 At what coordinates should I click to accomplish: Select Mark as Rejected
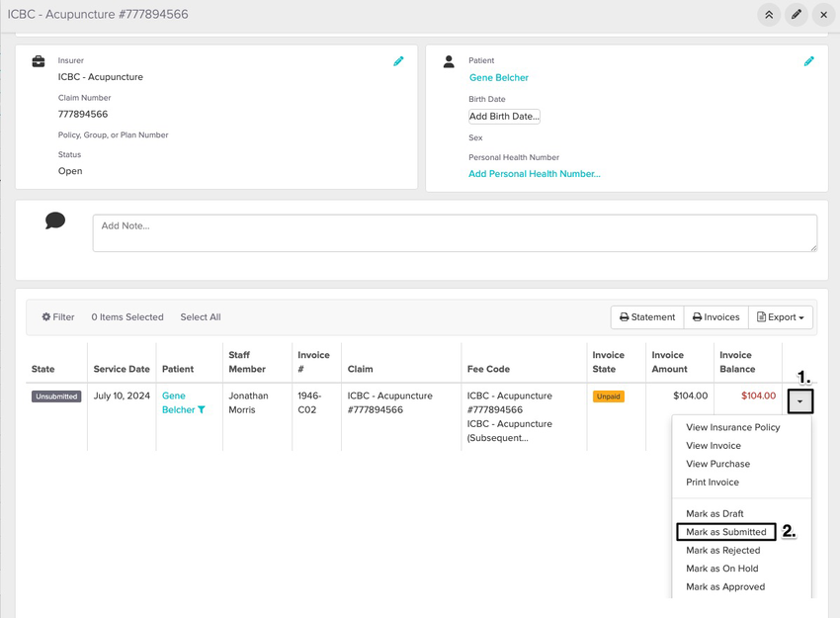pyautogui.click(x=722, y=550)
